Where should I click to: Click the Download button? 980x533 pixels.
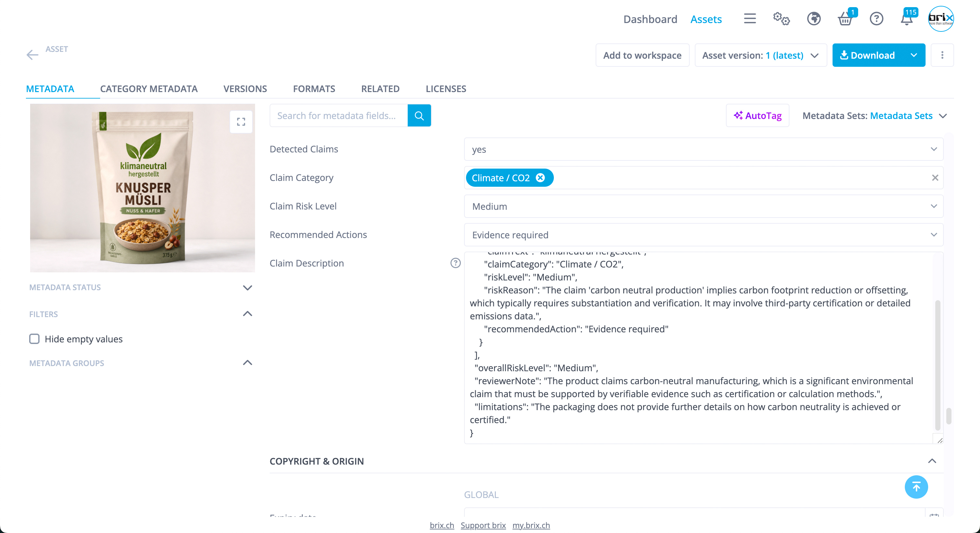click(x=868, y=55)
